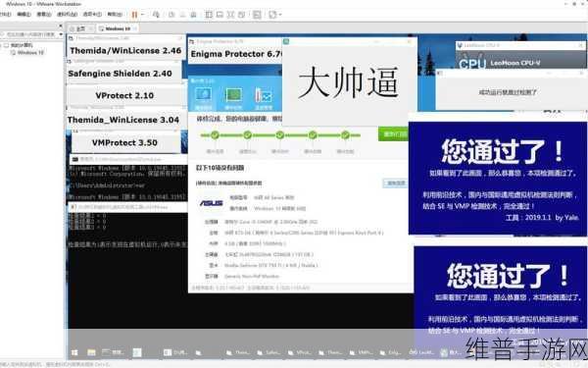Viewport: 588px width, 368px height.
Task: Open the dropdown arrow beside the pause button
Action: point(142,15)
